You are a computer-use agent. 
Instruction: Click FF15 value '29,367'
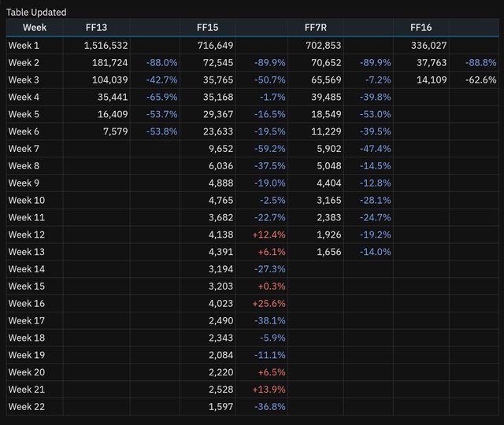218,114
